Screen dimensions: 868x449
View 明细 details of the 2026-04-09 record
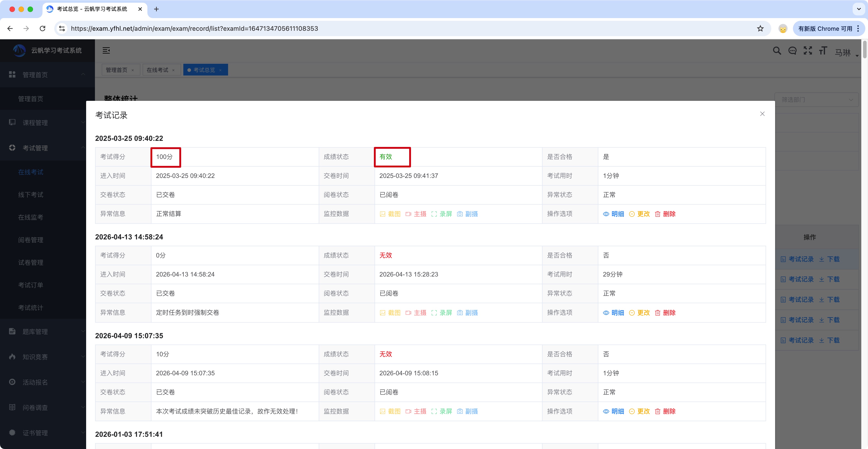pyautogui.click(x=614, y=411)
